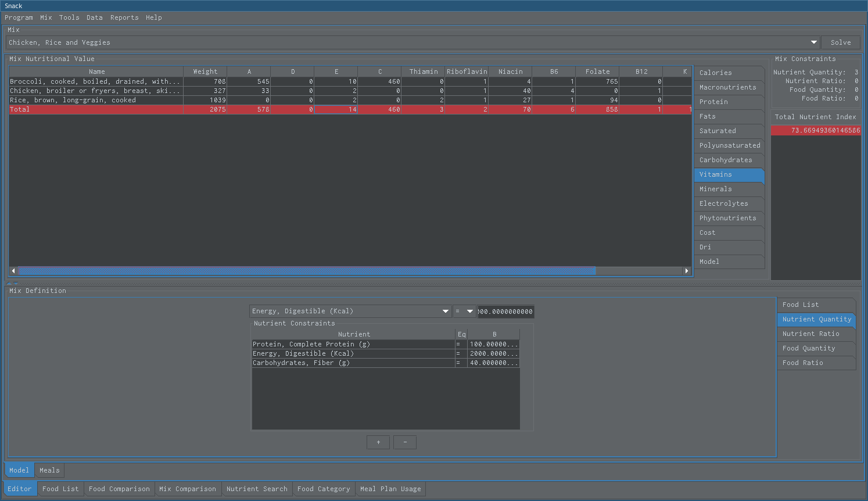Select the Energy, Digestible (Kcal) constraint row

[386, 353]
